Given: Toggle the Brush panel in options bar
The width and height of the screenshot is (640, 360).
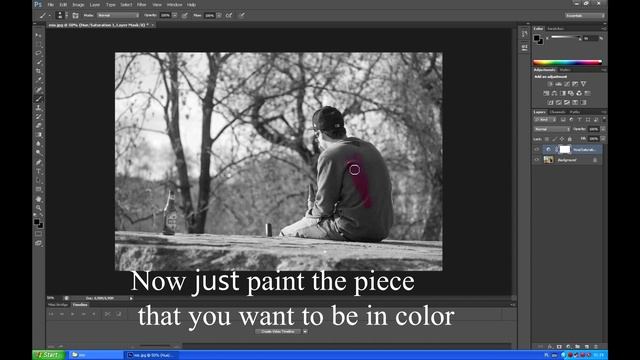Looking at the screenshot, I should pyautogui.click(x=76, y=16).
